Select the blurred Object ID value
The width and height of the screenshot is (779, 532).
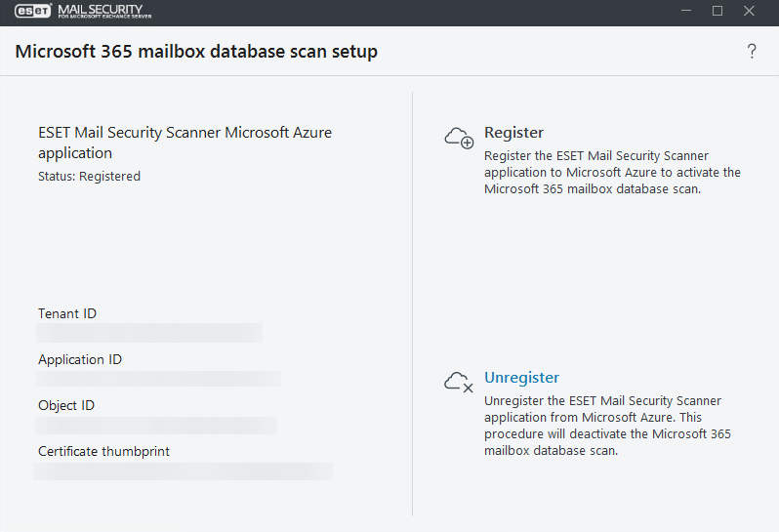pyautogui.click(x=156, y=425)
